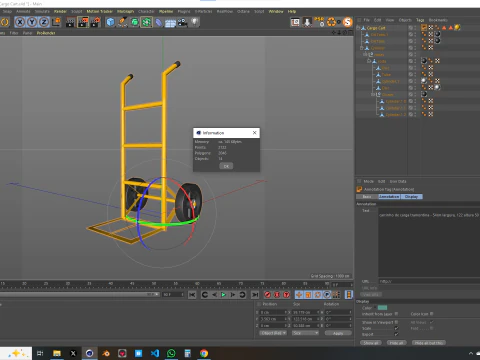Go to end of animation
This screenshot has width=480, height=360.
coord(255,295)
